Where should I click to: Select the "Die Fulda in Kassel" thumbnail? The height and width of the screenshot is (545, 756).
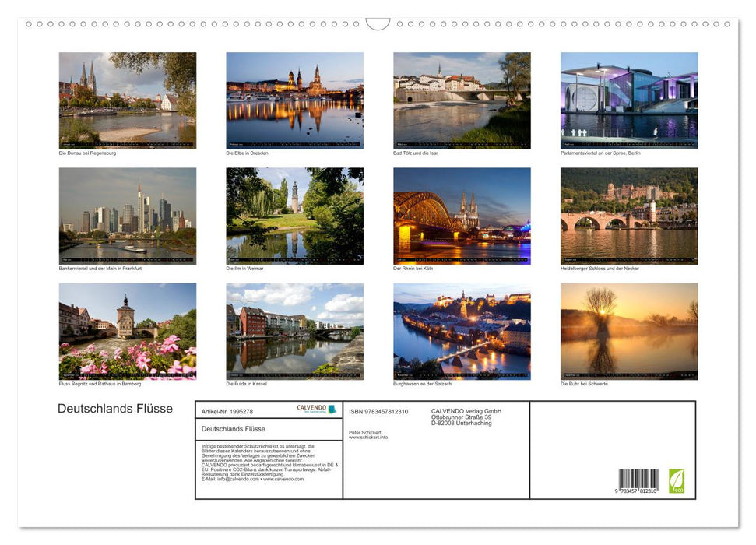pyautogui.click(x=294, y=331)
